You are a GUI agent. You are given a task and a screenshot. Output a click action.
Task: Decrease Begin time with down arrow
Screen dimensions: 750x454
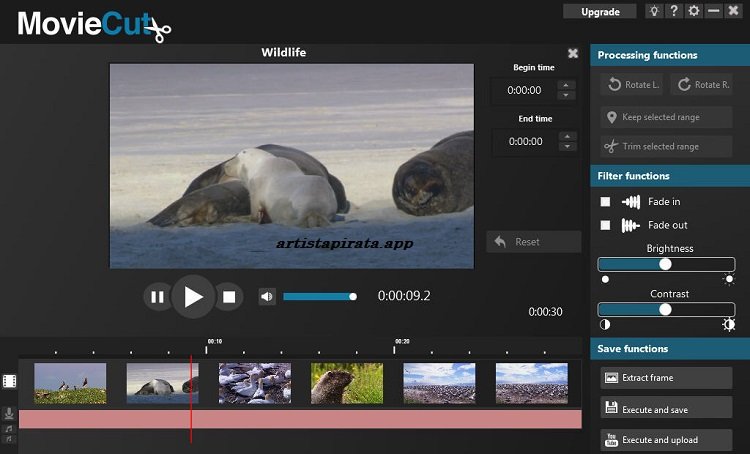tap(566, 95)
